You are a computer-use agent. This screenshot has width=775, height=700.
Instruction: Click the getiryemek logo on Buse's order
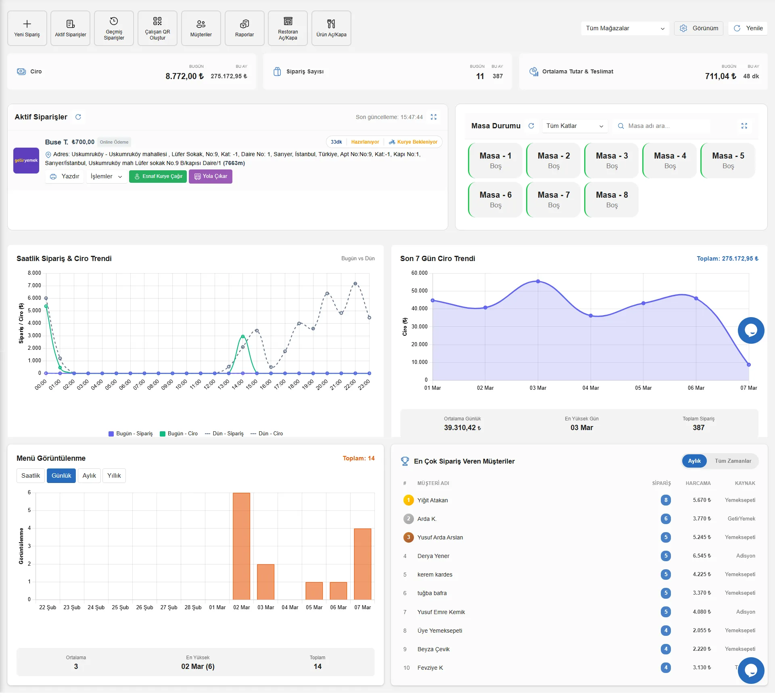coord(26,161)
